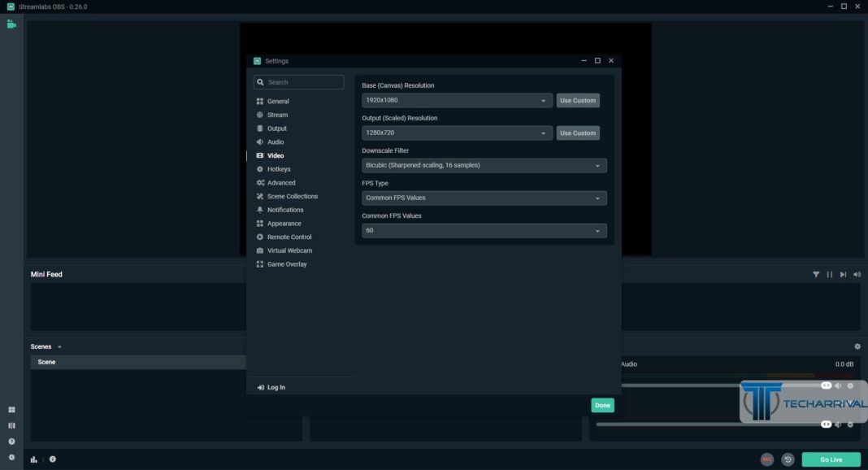Expand the Base (Canvas) Resolution dropdown
Viewport: 868px width, 470px height.
pyautogui.click(x=458, y=101)
